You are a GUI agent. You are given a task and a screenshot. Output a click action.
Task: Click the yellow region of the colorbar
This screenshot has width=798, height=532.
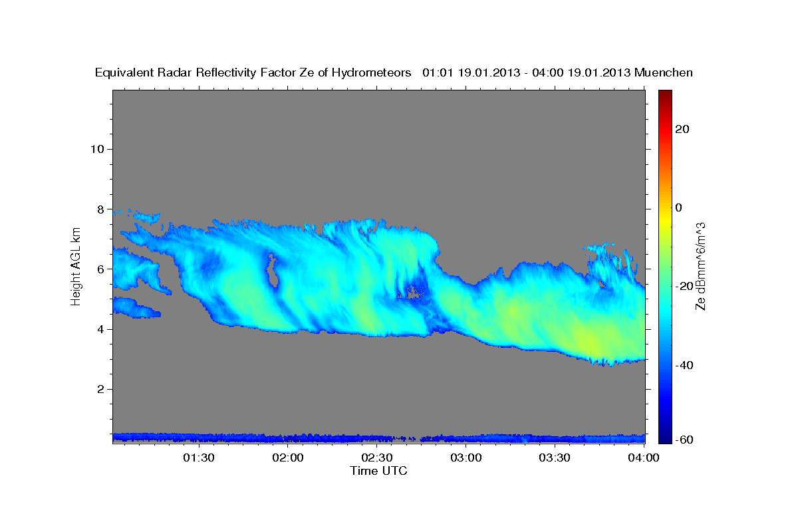[x=665, y=219]
